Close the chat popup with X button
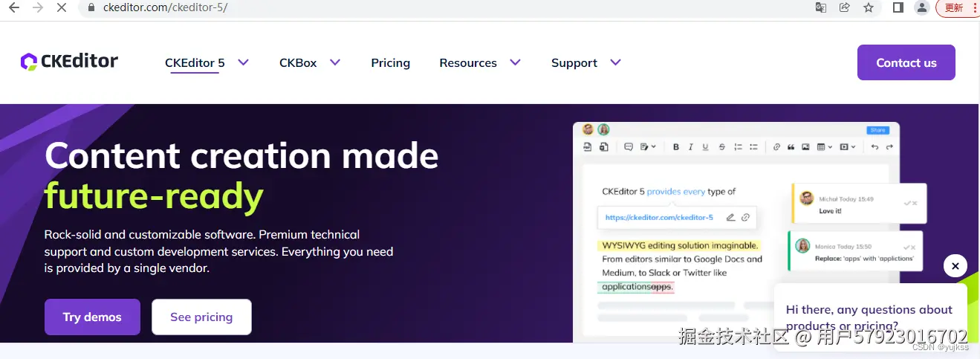The image size is (980, 359). tap(955, 266)
